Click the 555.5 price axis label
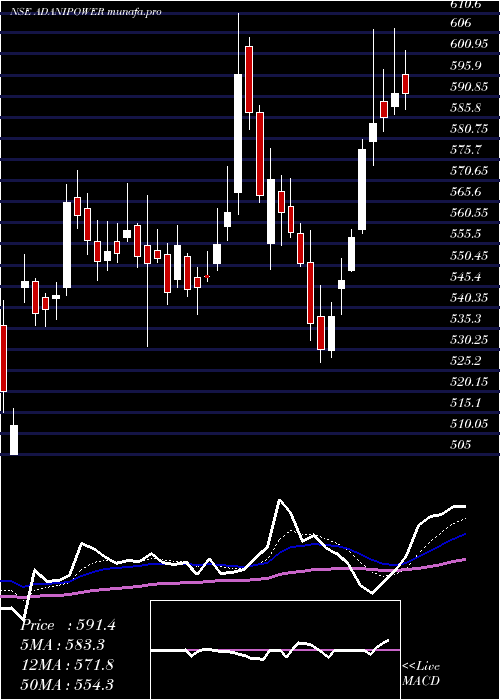Viewport: 500px width, 700px height. click(x=465, y=234)
